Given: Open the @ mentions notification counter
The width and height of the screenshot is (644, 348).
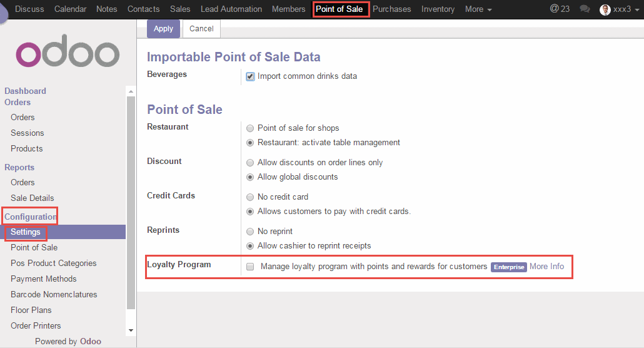Looking at the screenshot, I should pos(560,9).
